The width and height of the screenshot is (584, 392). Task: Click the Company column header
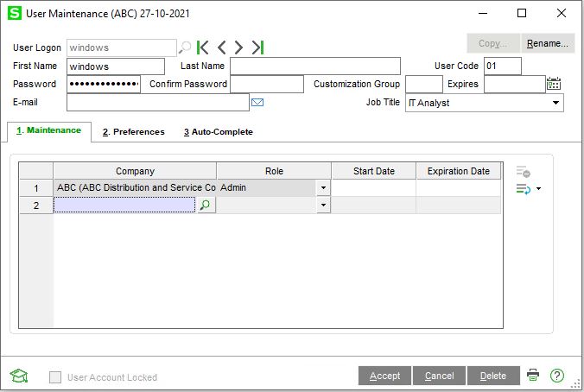[135, 171]
